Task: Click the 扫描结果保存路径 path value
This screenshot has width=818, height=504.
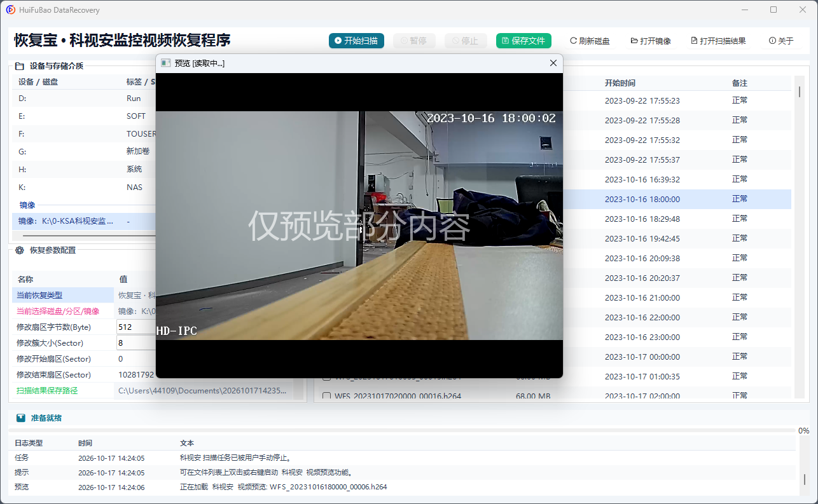Action: [x=202, y=390]
